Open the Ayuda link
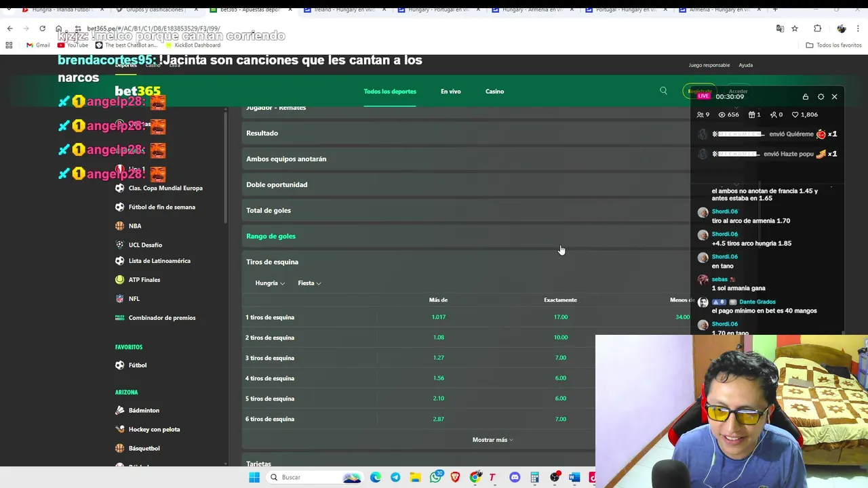 [x=746, y=65]
